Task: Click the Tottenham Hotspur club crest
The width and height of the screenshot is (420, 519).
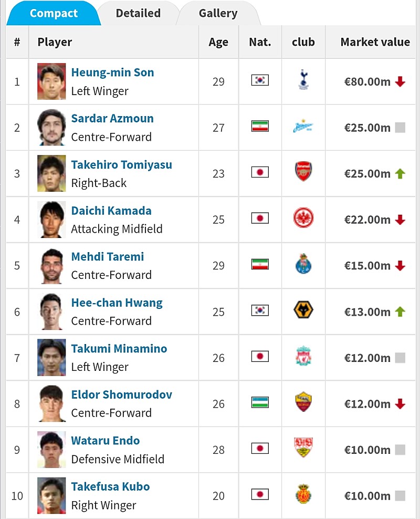Action: tap(303, 80)
